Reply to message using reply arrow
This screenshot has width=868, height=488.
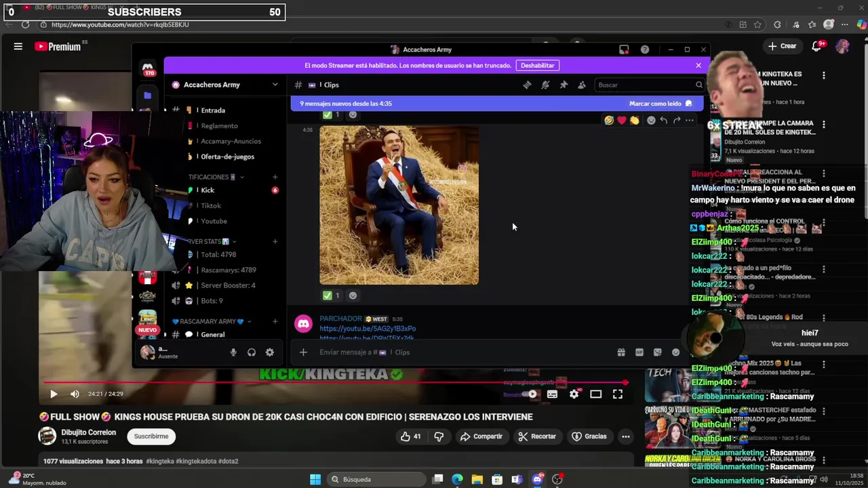point(664,120)
